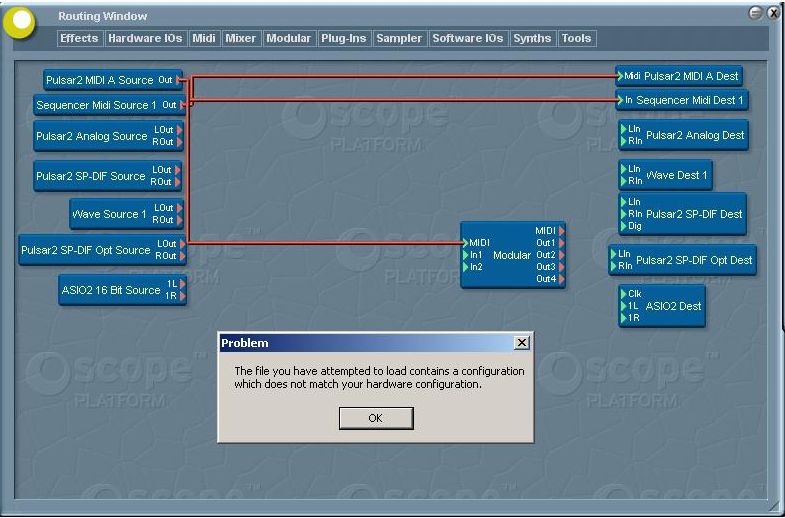Open the Plug-Ins menu

pyautogui.click(x=343, y=38)
